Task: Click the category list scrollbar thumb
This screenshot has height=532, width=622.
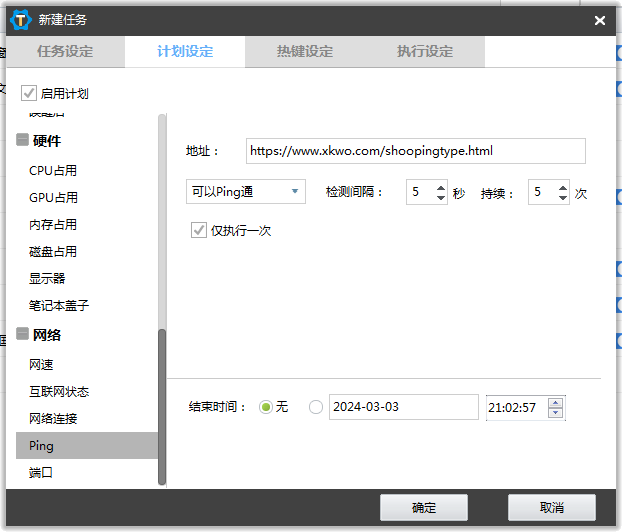Action: point(162,407)
